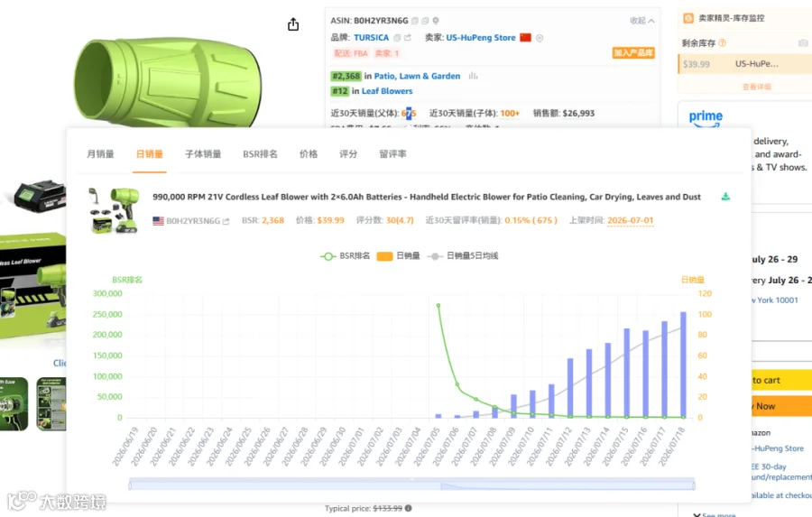Click the popup price $39.99
812x517 pixels.
click(331, 221)
